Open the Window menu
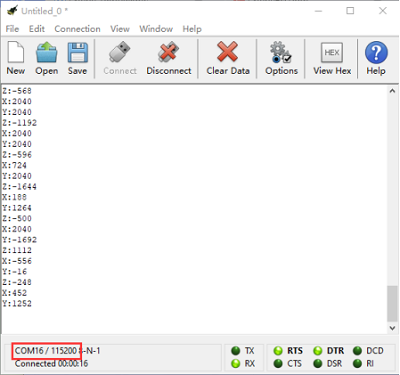The height and width of the screenshot is (375, 400). (156, 29)
